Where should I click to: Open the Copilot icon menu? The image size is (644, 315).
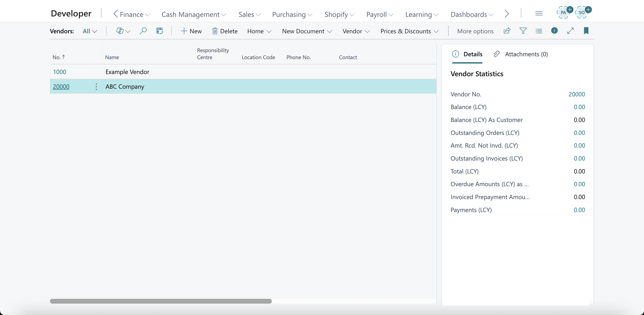[123, 31]
